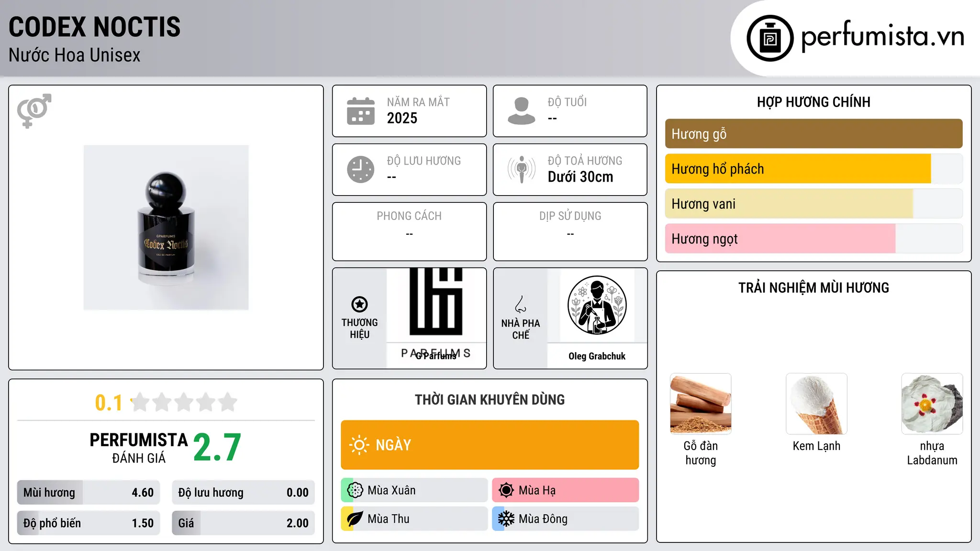The width and height of the screenshot is (980, 551).
Task: Click the Hợp hương chính heading
Action: tap(813, 102)
